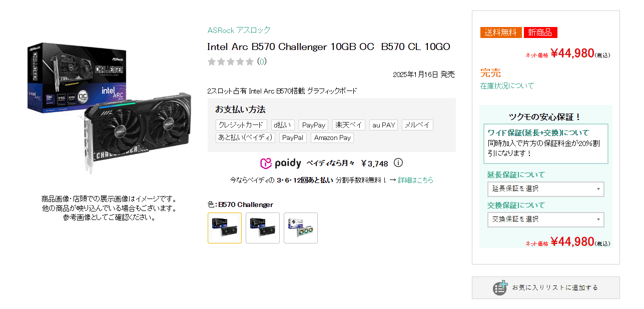This screenshot has width=644, height=309.
Task: Open the ワイド保証(延長+交換)について link
Action: (x=538, y=132)
